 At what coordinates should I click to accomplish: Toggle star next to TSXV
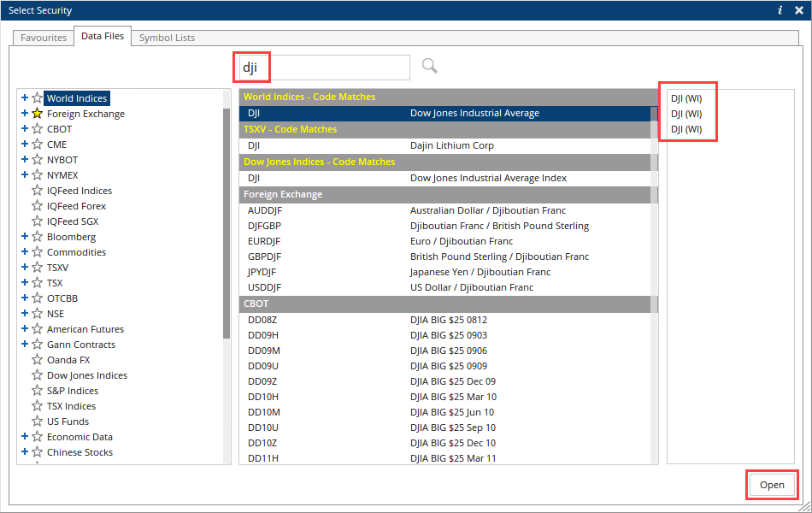38,268
